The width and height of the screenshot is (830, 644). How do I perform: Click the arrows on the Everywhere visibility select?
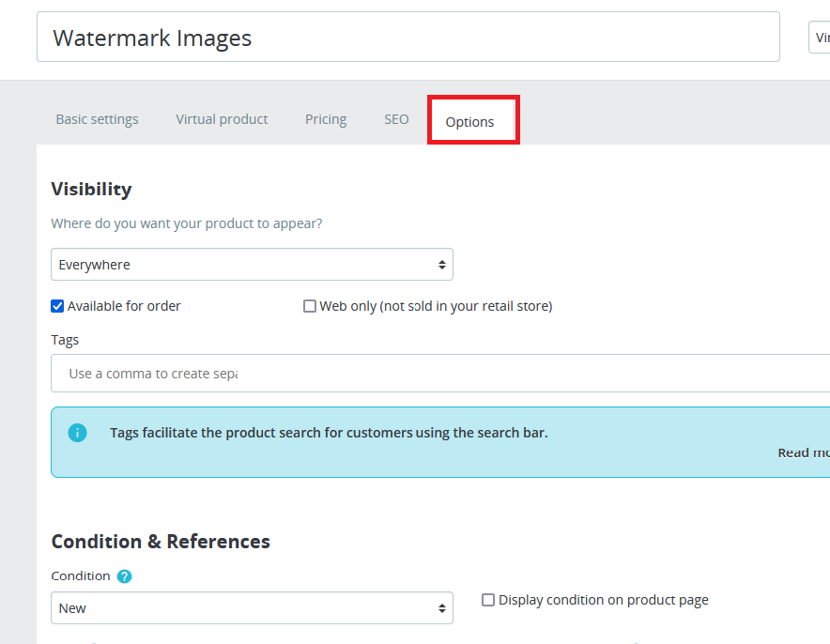point(441,265)
